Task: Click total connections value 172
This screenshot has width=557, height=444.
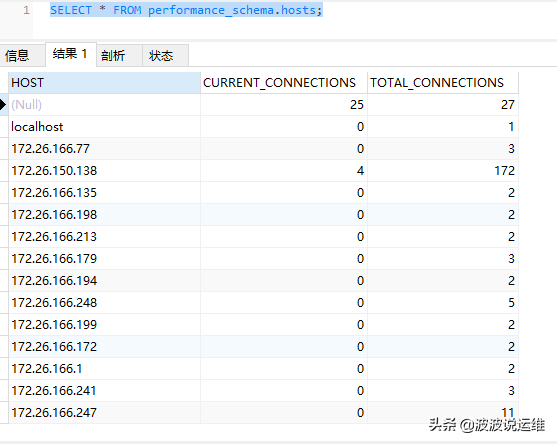Action: [443, 171]
